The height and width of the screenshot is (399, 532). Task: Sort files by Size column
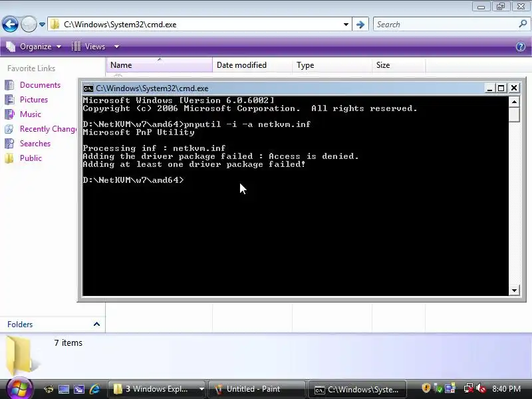tap(398, 65)
